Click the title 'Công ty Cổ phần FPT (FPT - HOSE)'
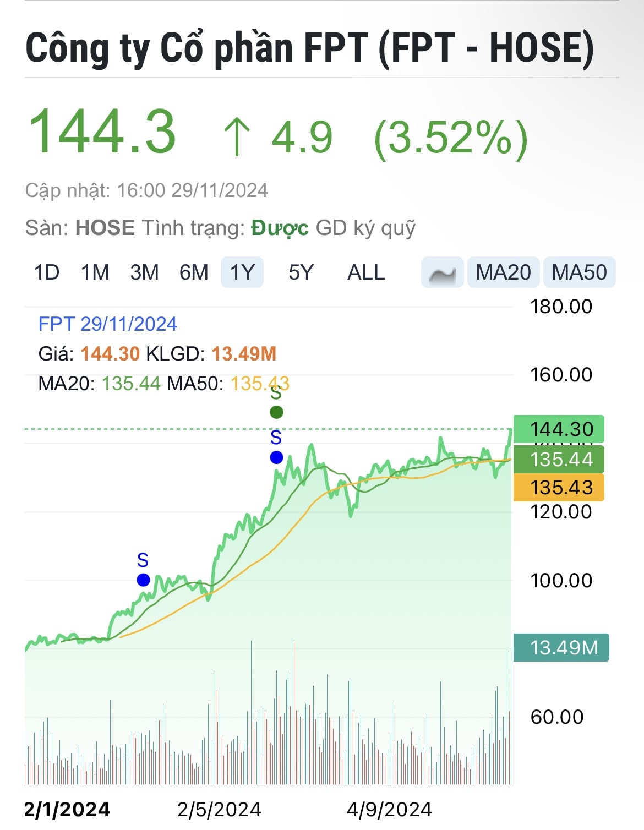The height and width of the screenshot is (830, 644). 310,48
